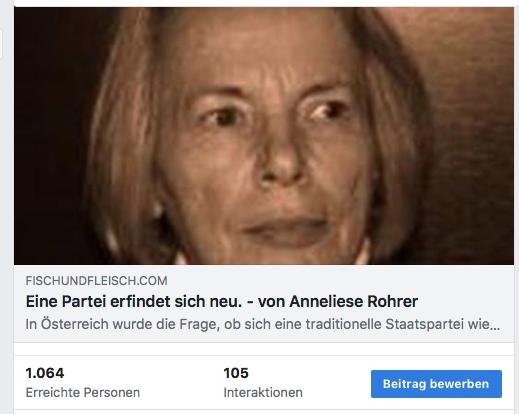519x414 pixels.
Task: Click the Interaktionen label
Action: tap(263, 392)
